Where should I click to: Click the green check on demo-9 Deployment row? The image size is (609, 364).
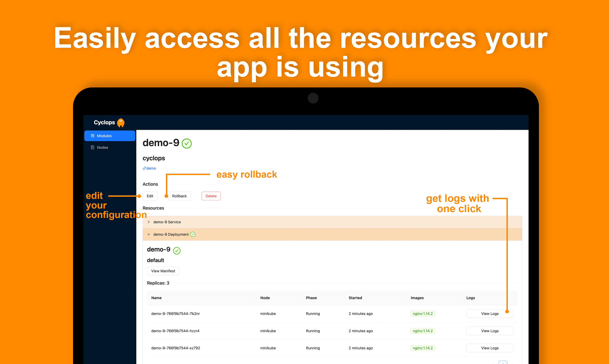point(193,235)
